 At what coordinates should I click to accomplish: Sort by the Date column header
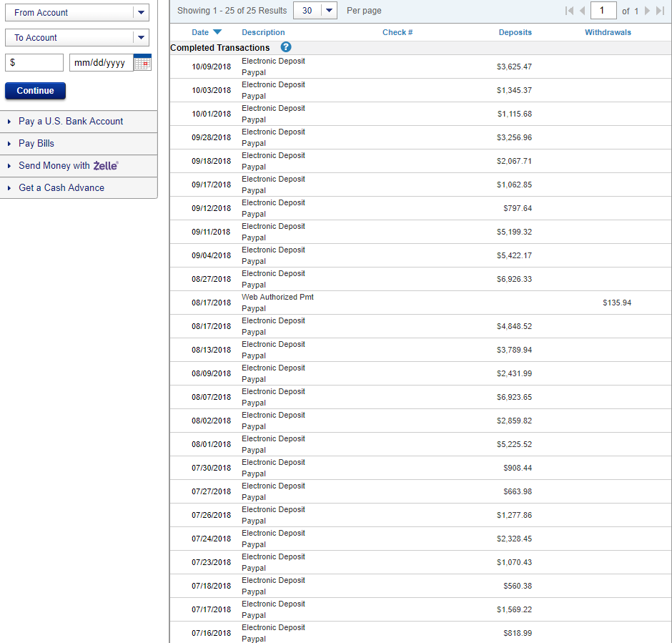click(x=200, y=32)
